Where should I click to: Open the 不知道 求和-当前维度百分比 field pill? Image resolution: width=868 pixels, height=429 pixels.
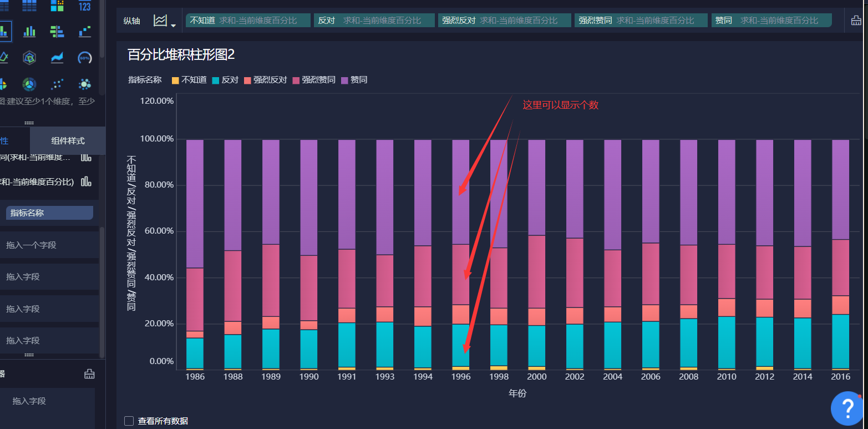(248, 21)
